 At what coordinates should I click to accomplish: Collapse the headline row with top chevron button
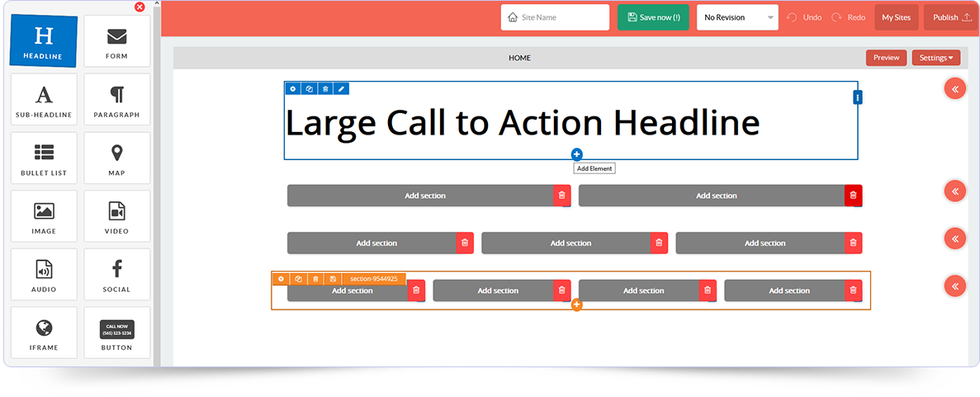click(954, 88)
